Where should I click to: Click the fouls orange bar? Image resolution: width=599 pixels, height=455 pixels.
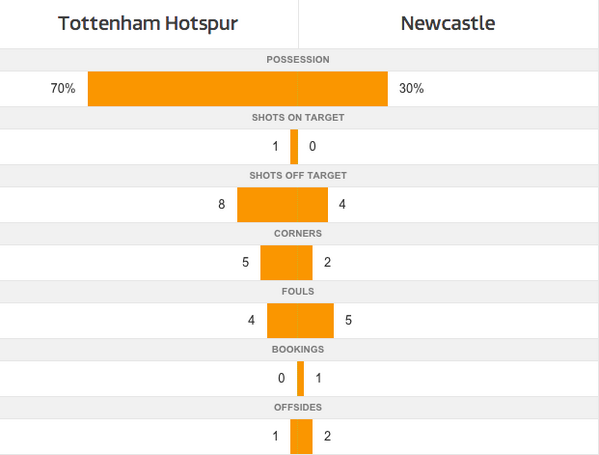click(x=300, y=321)
